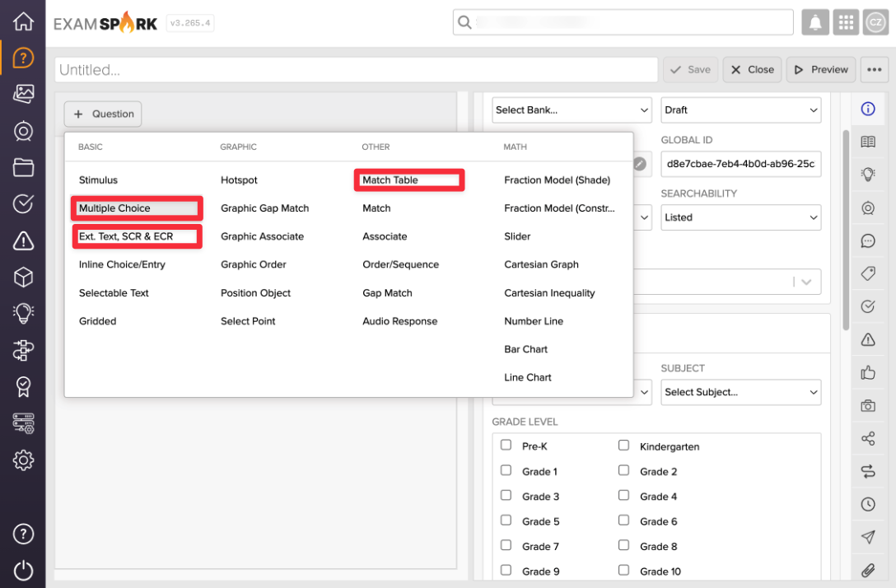The image size is (896, 588).
Task: Choose Inline Choice/Entry question type
Action: 122,264
